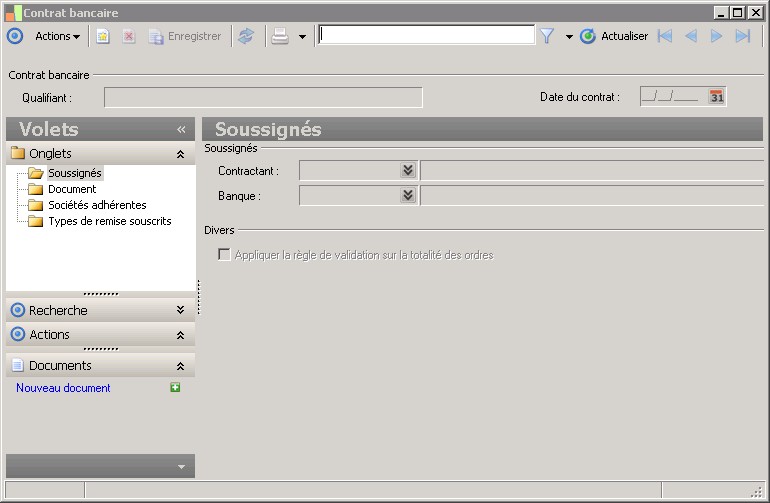Go to the next record arrow
770x503 pixels.
[x=716, y=36]
